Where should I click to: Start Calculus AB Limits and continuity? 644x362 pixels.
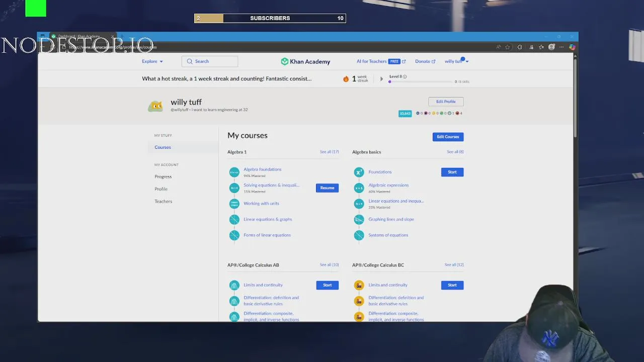click(327, 285)
